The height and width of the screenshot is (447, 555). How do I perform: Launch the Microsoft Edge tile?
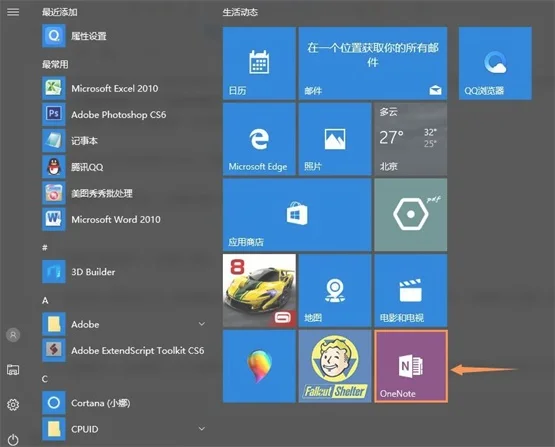point(259,139)
